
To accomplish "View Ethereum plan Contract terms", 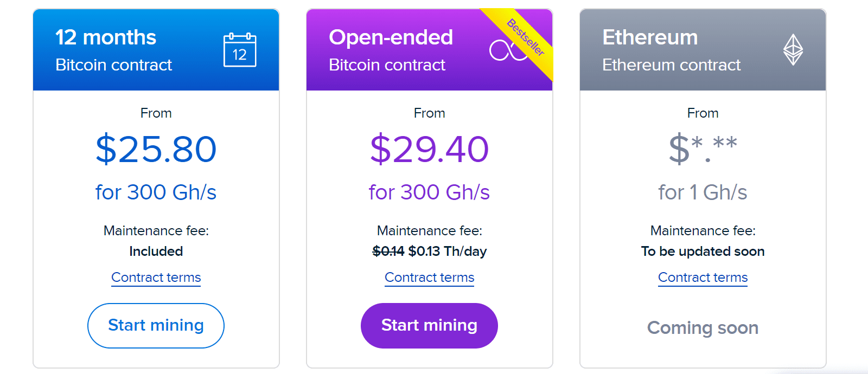I will pos(703,278).
